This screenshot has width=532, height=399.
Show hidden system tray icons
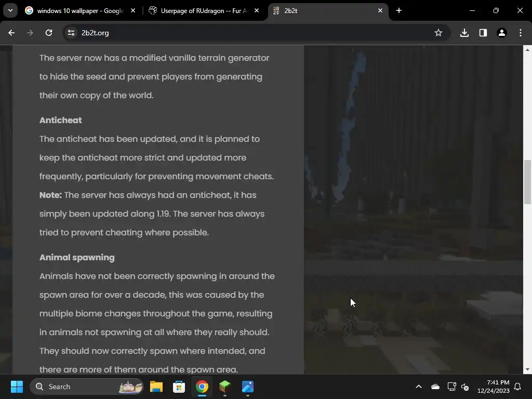[419, 387]
